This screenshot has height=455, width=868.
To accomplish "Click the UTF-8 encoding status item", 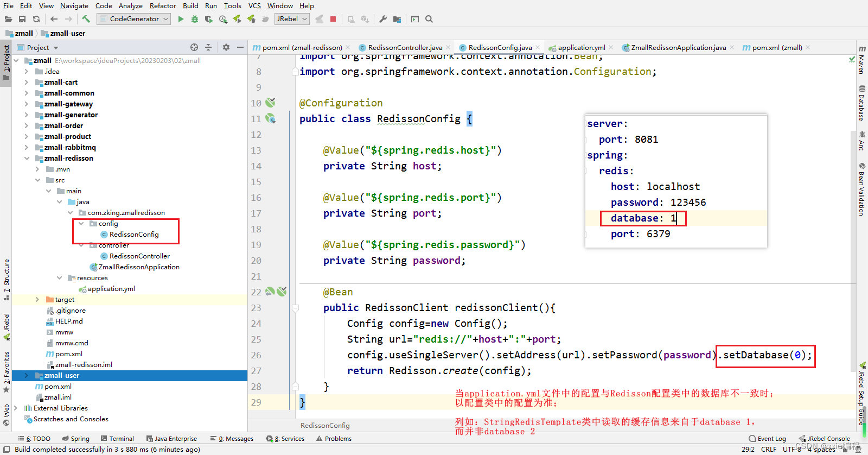I will (x=792, y=450).
